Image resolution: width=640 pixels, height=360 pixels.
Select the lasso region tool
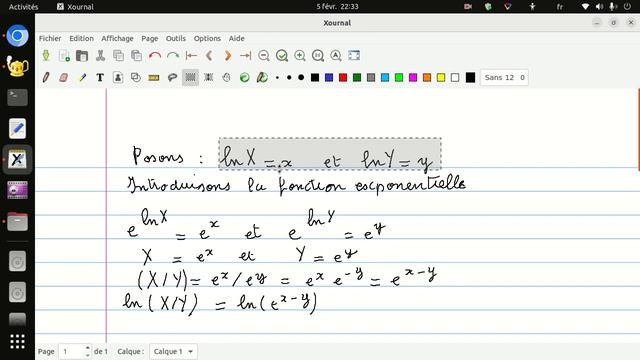[x=172, y=78]
